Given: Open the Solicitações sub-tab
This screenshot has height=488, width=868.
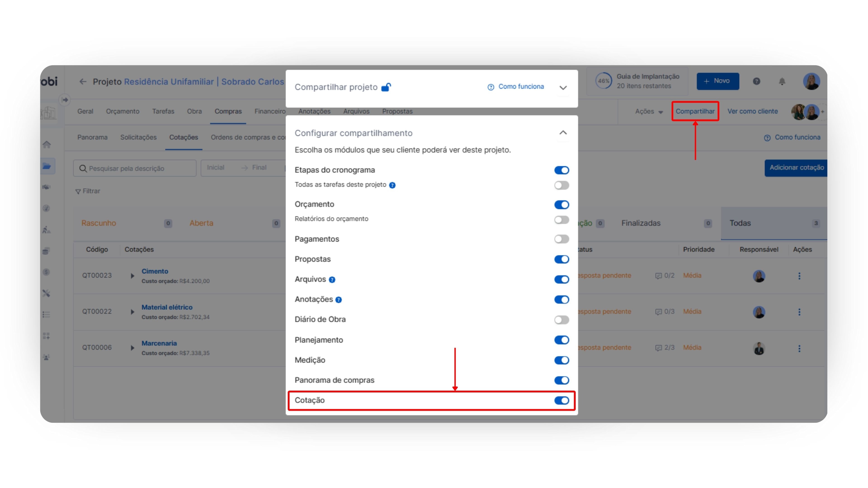Looking at the screenshot, I should [138, 137].
